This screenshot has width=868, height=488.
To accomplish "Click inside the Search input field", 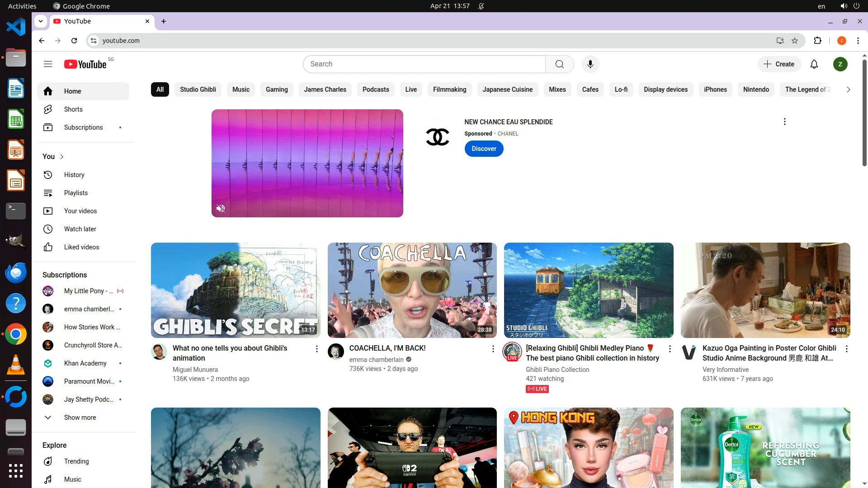I will pyautogui.click(x=424, y=64).
